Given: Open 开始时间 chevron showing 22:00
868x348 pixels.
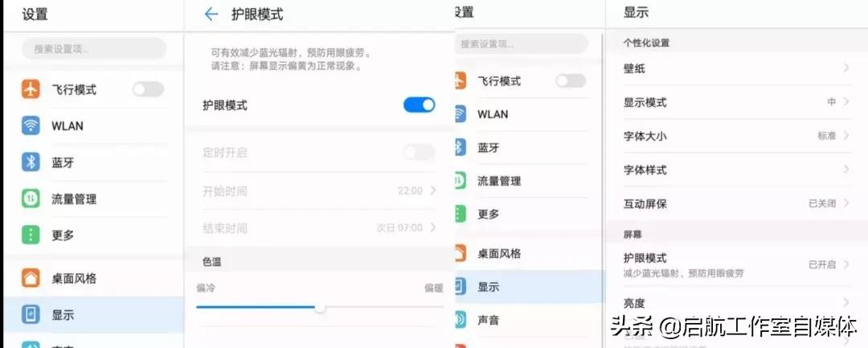Looking at the screenshot, I should (433, 190).
